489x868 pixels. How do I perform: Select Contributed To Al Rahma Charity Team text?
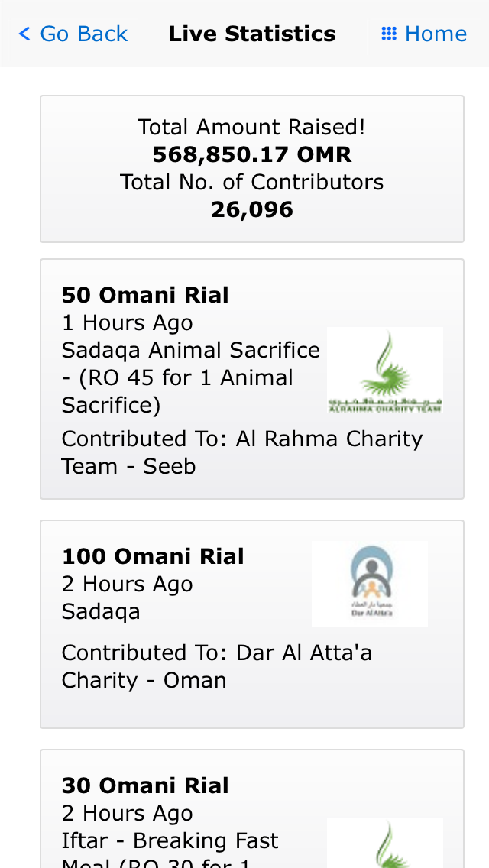[242, 452]
